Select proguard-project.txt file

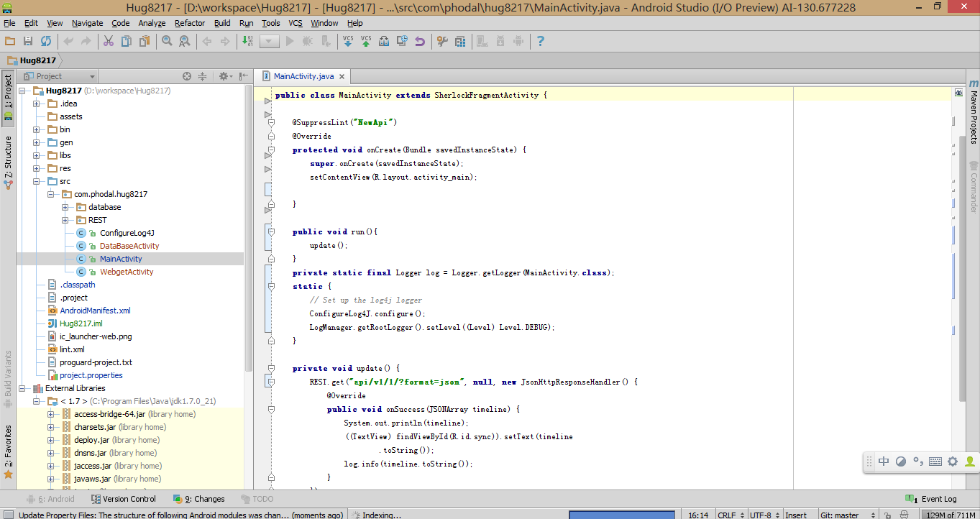click(96, 362)
